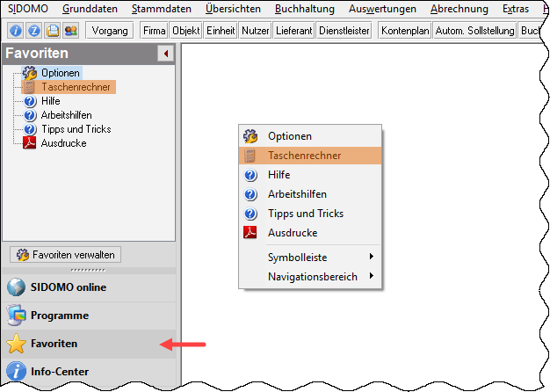This screenshot has height=392, width=550.
Task: Click Autom. Sollstellung toolbar button
Action: [x=475, y=31]
